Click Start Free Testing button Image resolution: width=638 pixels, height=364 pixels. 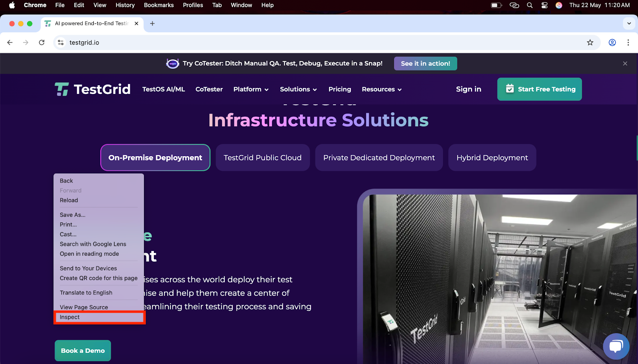click(x=540, y=89)
